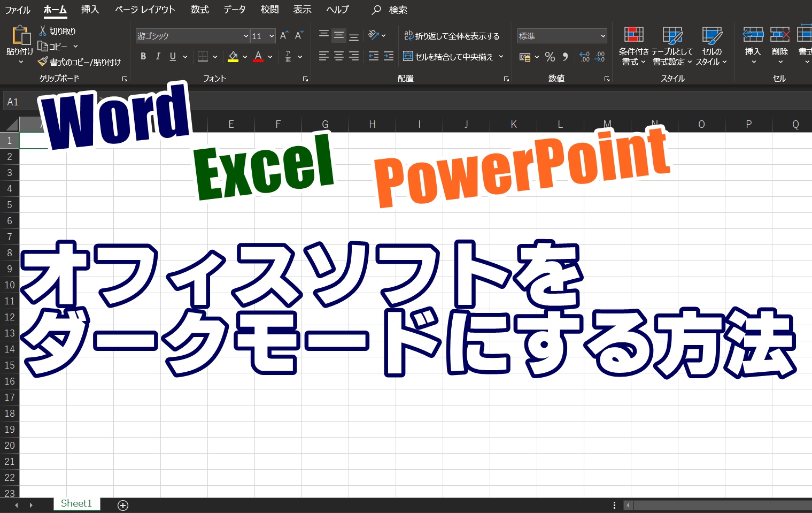Open the File (ファイル) tab
This screenshot has height=513, width=812.
pyautogui.click(x=18, y=10)
